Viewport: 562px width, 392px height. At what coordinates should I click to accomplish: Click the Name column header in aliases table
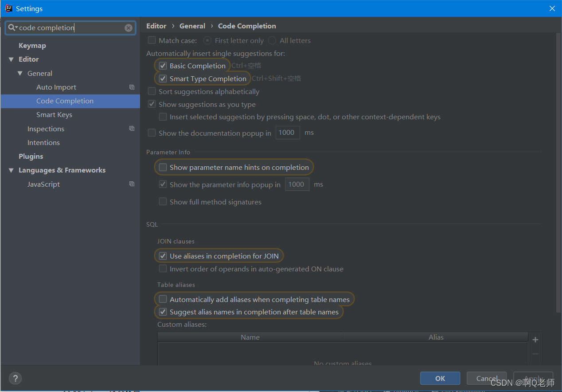point(250,337)
